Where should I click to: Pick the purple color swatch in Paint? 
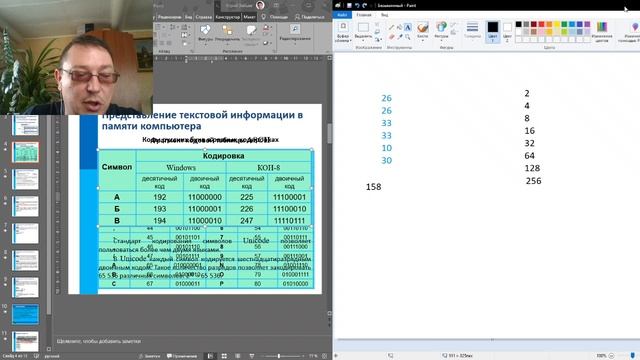coord(587,24)
